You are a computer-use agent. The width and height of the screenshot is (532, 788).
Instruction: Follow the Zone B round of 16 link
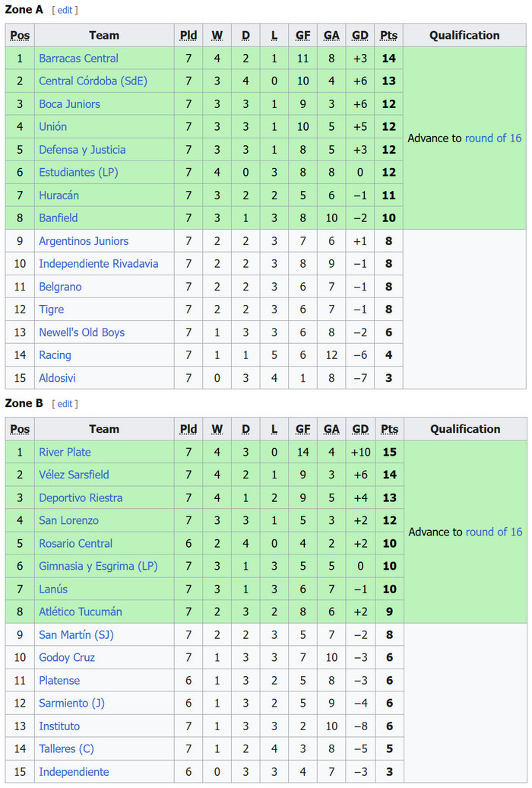494,532
